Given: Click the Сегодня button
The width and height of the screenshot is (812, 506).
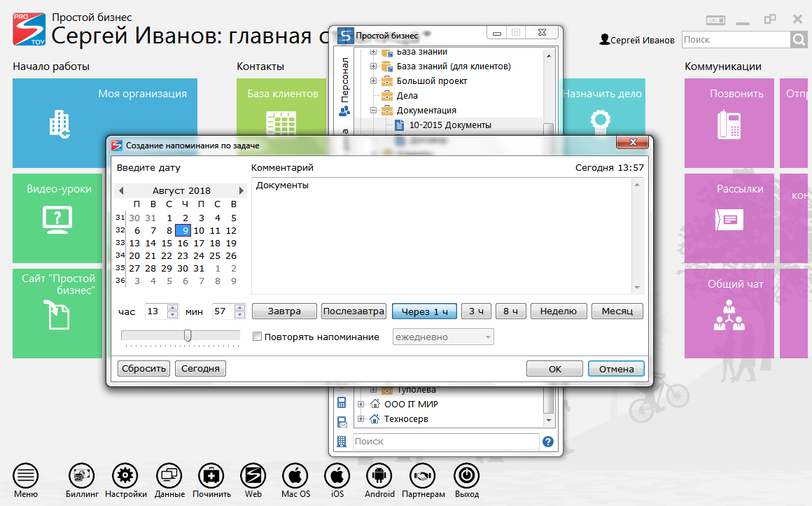Looking at the screenshot, I should click(200, 368).
